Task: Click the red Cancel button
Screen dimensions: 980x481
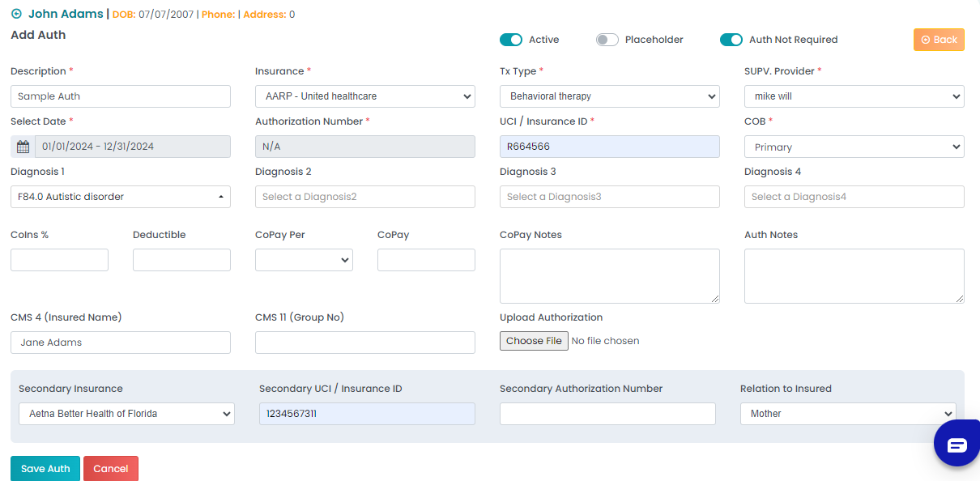Action: (111, 469)
